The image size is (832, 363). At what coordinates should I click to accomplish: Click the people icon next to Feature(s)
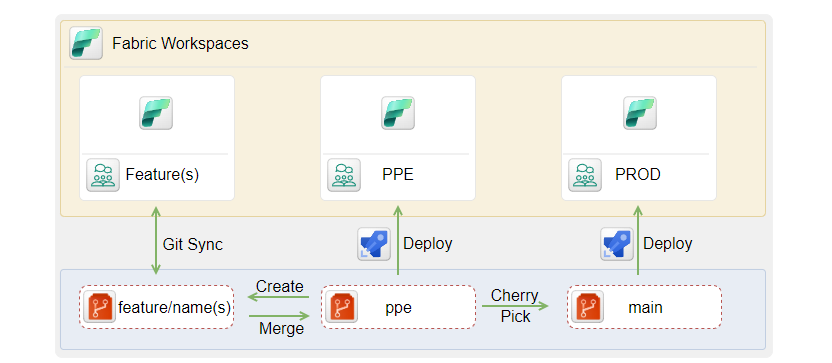point(103,175)
